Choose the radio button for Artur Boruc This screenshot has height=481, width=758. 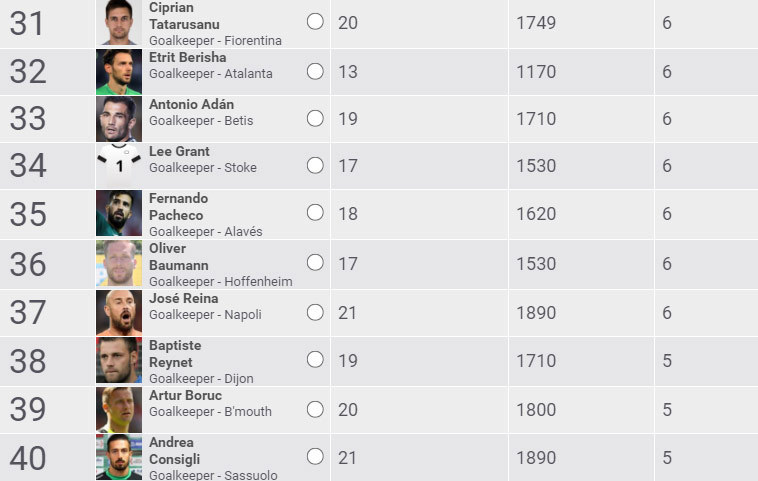(315, 408)
